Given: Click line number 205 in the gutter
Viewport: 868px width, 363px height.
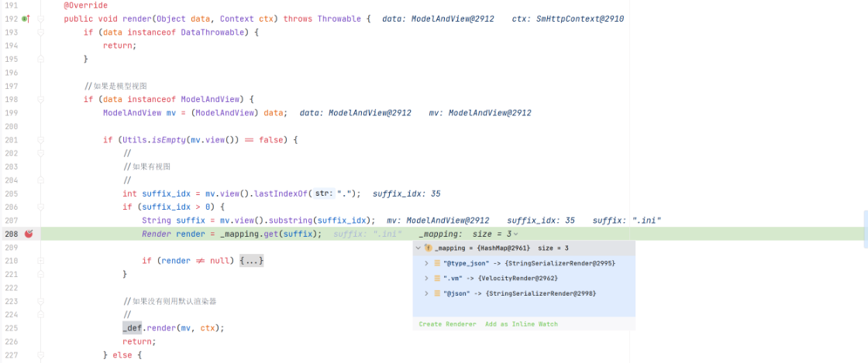Looking at the screenshot, I should (x=11, y=193).
